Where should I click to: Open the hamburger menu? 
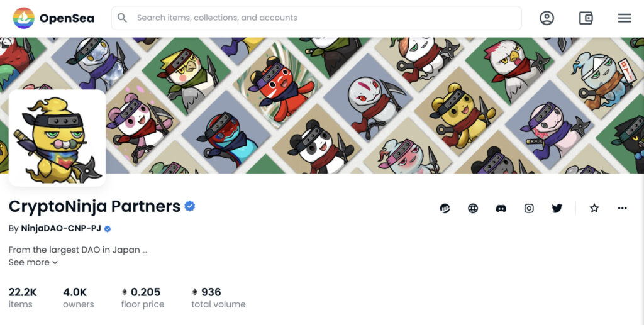click(x=625, y=18)
